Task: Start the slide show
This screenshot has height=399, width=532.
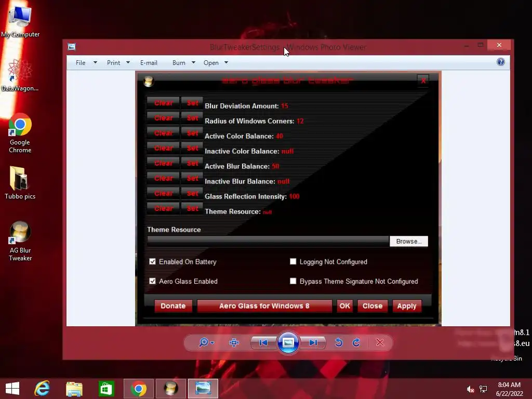Action: pyautogui.click(x=288, y=343)
